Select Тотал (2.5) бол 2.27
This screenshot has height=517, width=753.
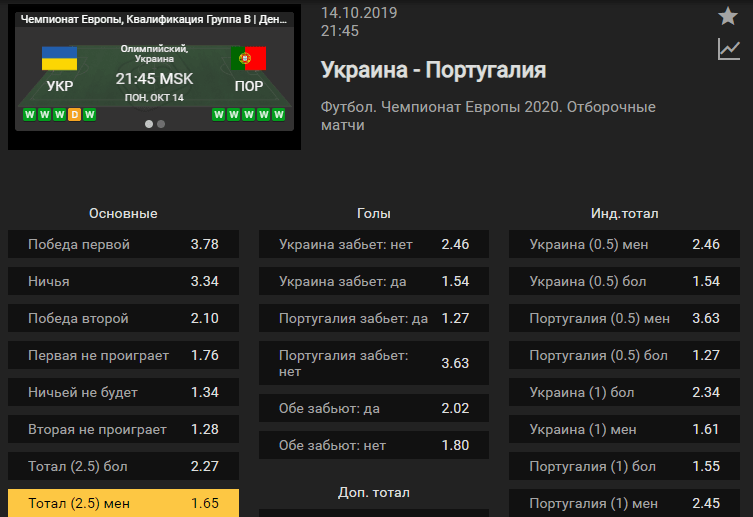pos(123,466)
